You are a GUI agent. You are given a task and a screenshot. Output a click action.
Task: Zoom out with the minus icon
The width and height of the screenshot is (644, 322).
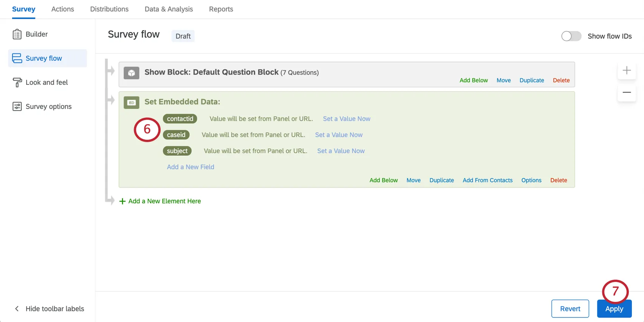pyautogui.click(x=627, y=92)
